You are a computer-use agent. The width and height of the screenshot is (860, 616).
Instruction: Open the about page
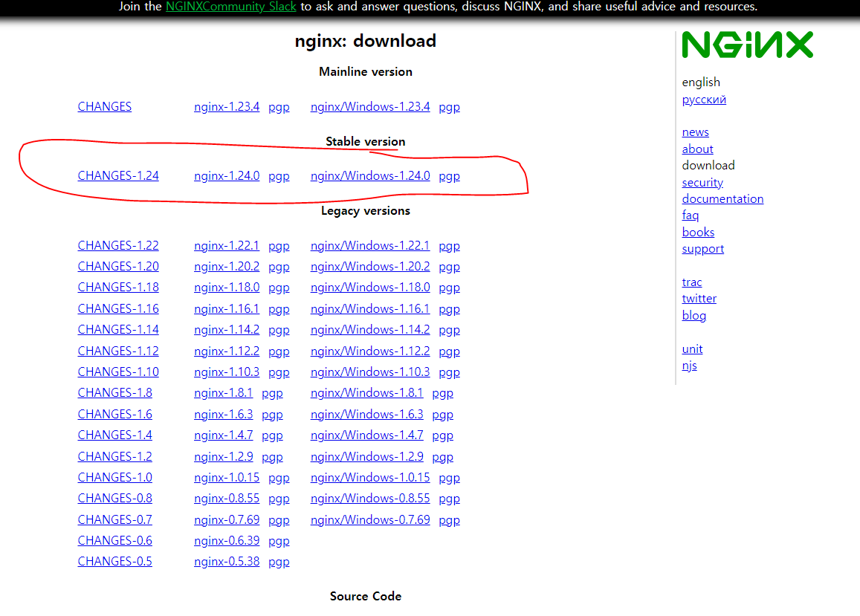(698, 149)
